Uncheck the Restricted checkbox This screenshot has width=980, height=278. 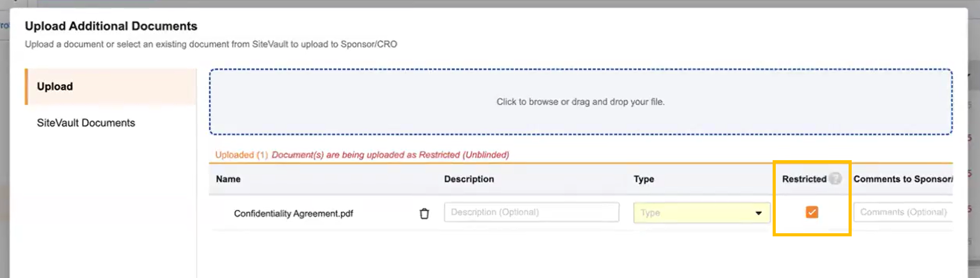pyautogui.click(x=811, y=212)
